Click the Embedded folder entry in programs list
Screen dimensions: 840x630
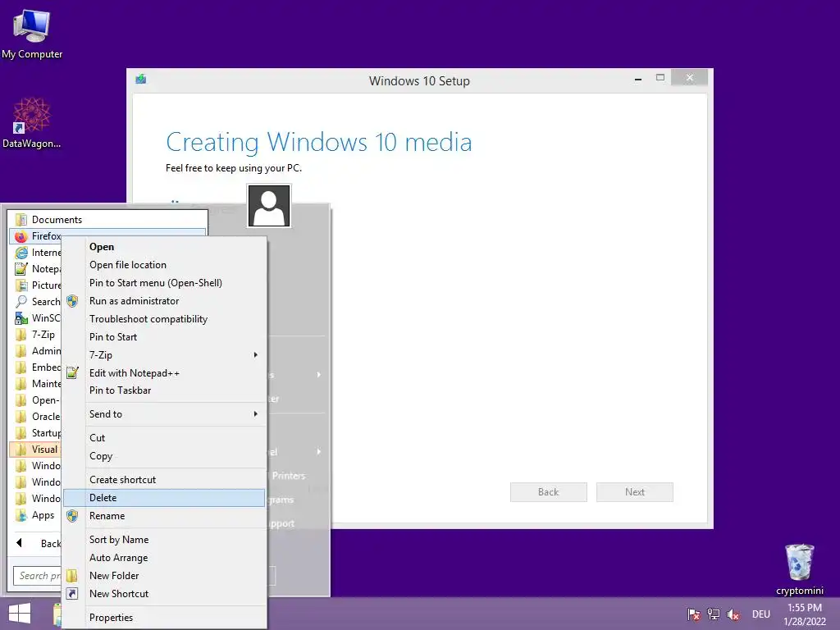[x=35, y=367]
